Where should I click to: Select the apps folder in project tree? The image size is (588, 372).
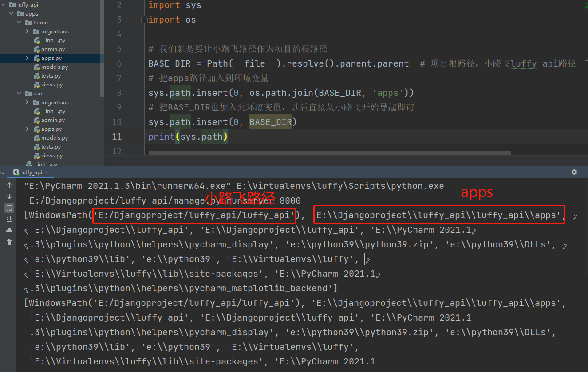28,14
